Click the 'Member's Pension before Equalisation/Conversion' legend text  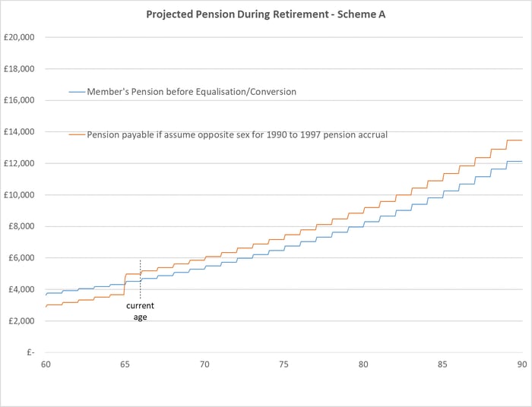click(192, 92)
